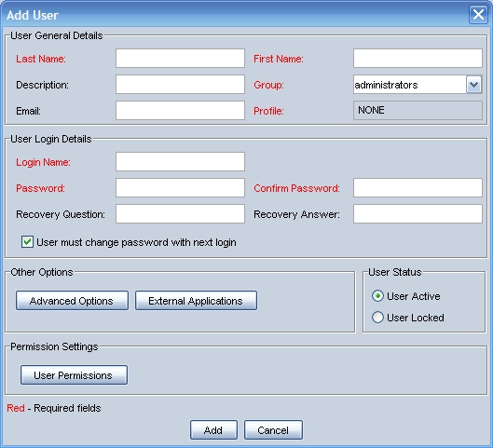
Task: Close the Add User dialog
Action: click(478, 15)
